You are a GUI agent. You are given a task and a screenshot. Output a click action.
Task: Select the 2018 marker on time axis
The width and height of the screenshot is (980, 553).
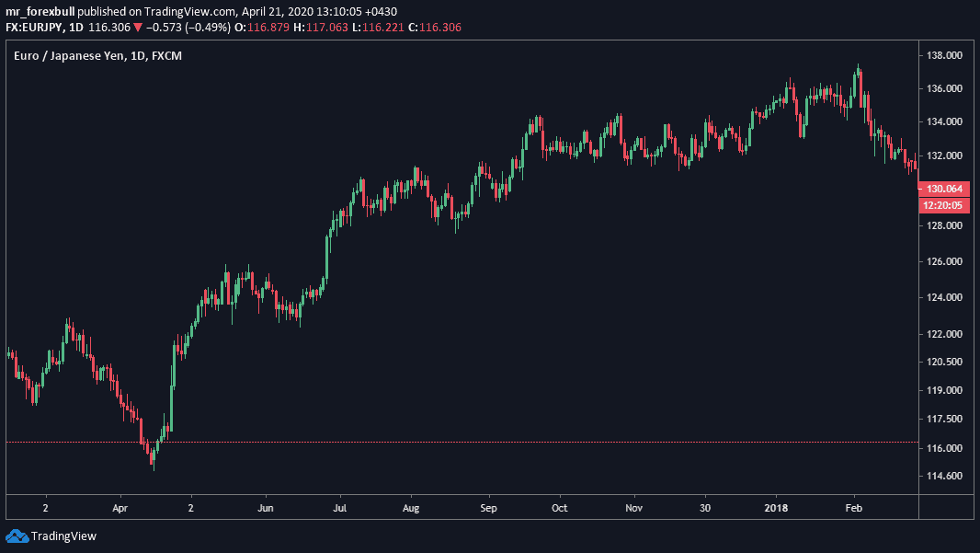tap(777, 507)
